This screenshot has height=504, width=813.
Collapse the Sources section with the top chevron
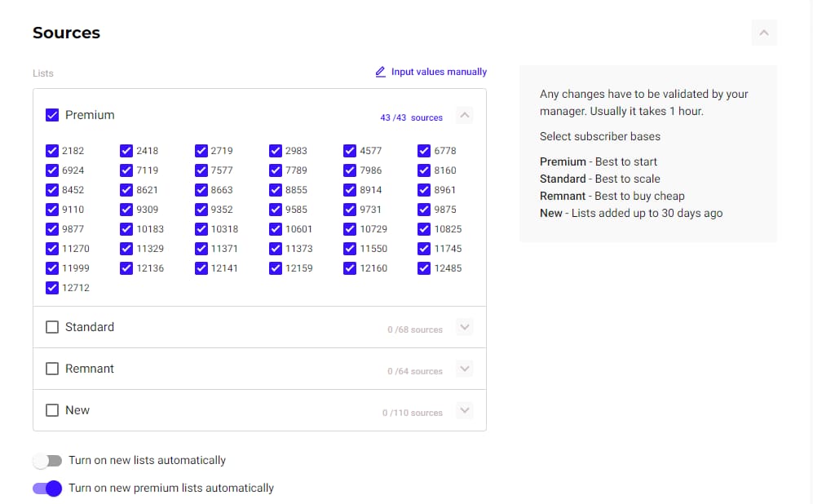click(764, 33)
